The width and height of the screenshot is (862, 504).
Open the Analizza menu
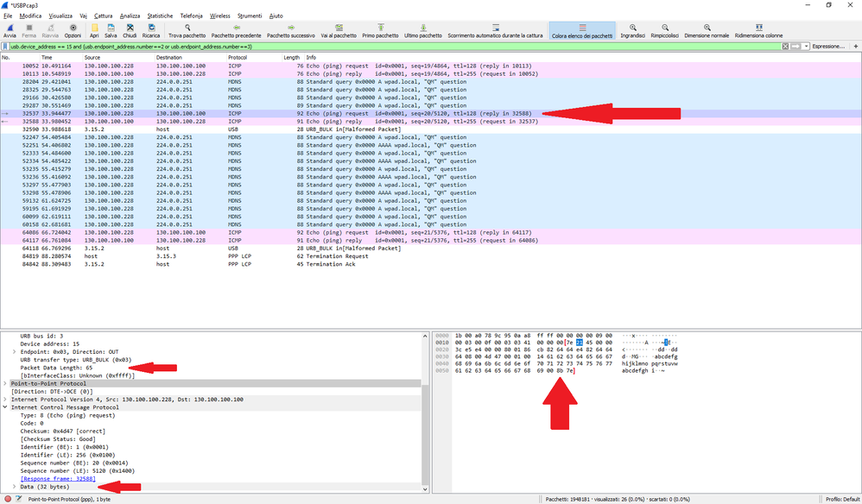point(130,16)
